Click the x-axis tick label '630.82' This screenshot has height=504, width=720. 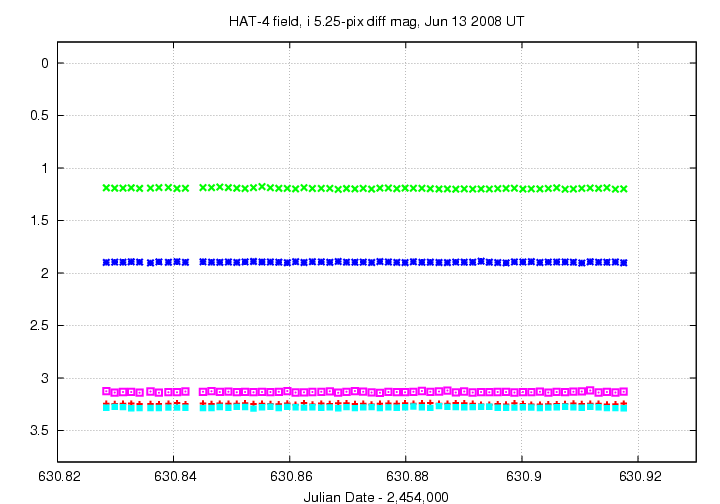coord(59,476)
